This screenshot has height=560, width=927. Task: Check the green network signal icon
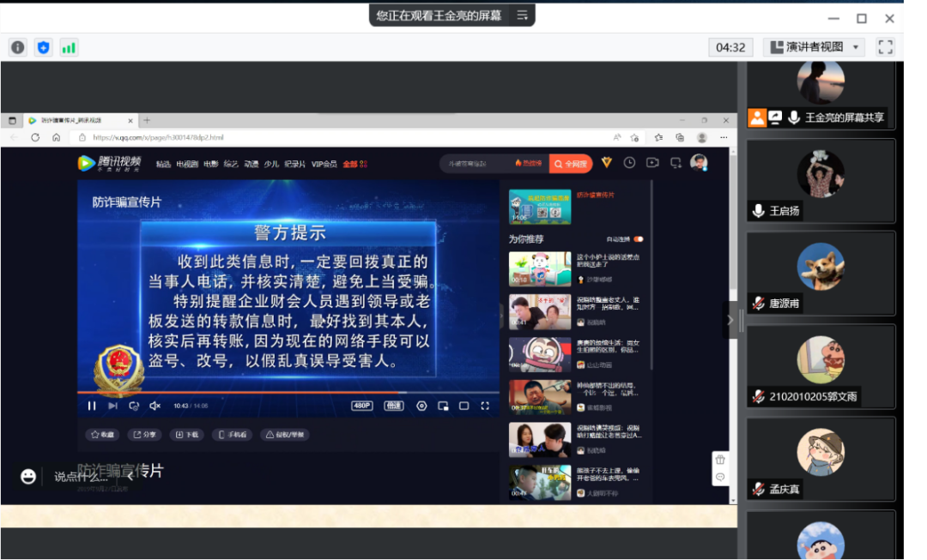point(69,47)
